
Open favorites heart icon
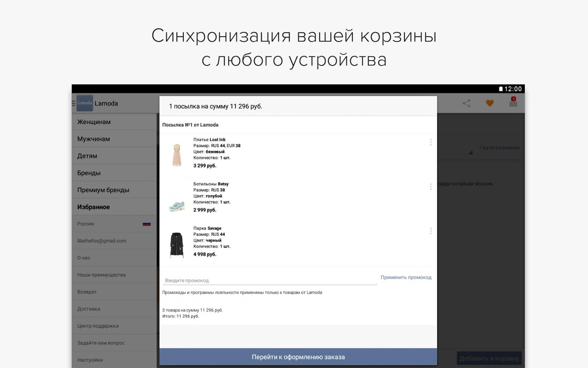click(x=490, y=103)
